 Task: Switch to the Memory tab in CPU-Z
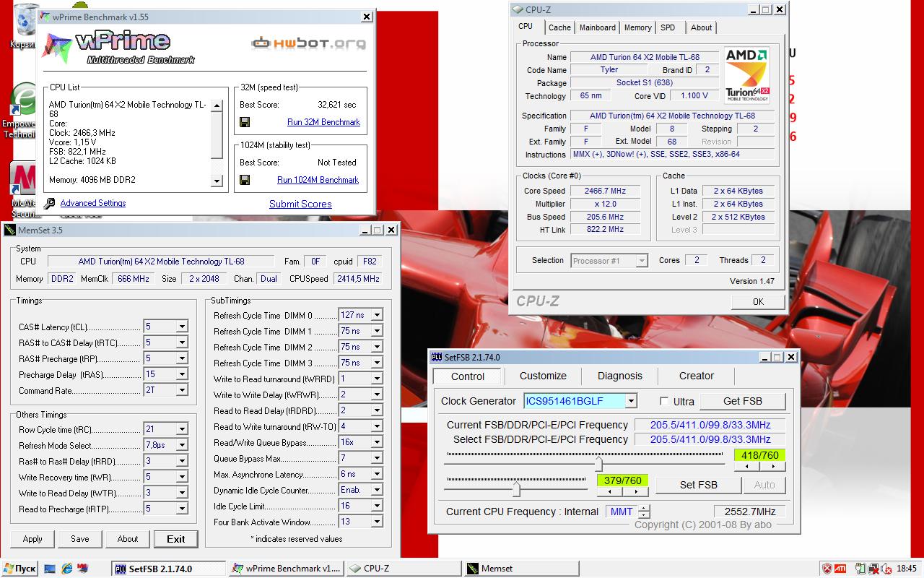[637, 27]
